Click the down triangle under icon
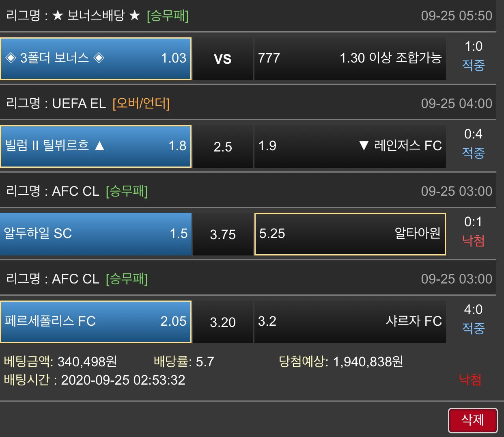 [364, 146]
